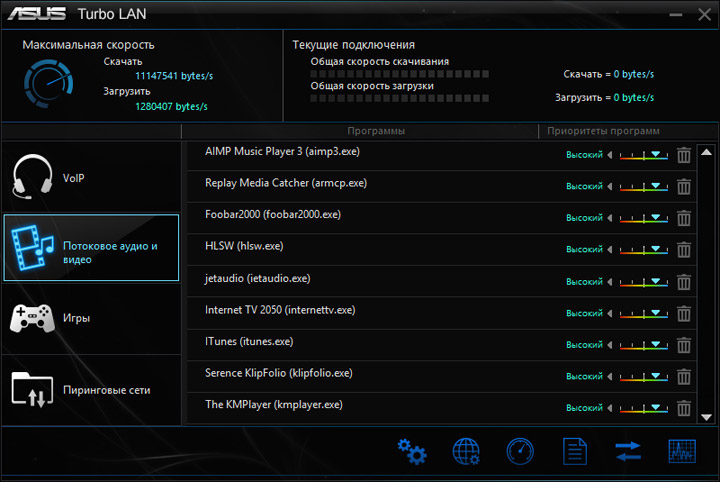This screenshot has height=482, width=720.
Task: Select Foobar2000 (foobar2000.exe) row
Action: (x=442, y=219)
